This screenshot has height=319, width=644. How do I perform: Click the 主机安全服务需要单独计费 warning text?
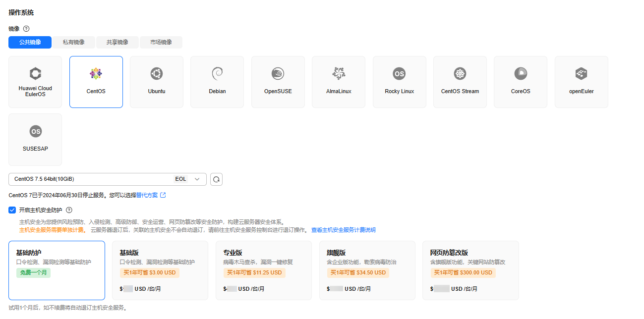(52, 230)
